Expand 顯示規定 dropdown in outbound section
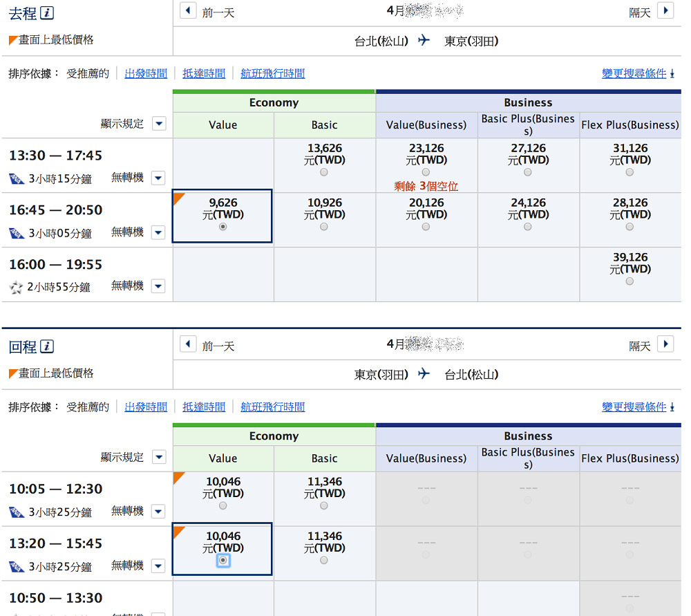The width and height of the screenshot is (691, 616). click(159, 124)
